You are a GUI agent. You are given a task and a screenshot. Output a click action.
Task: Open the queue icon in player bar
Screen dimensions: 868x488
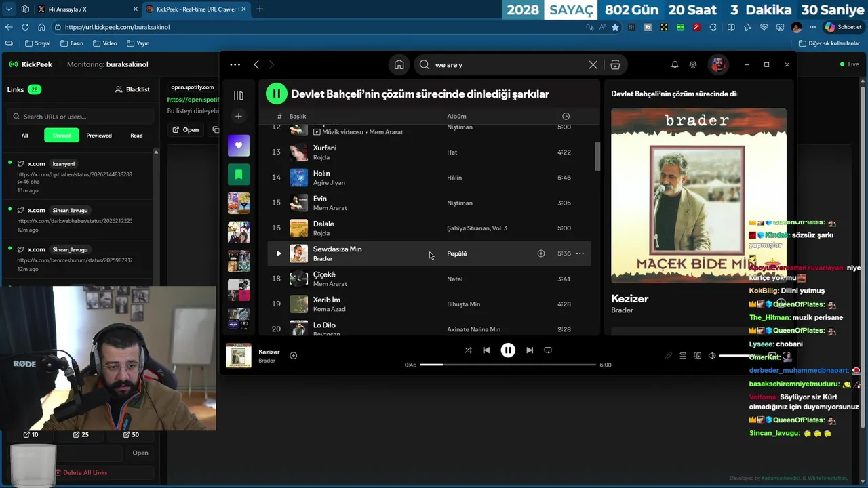point(683,356)
